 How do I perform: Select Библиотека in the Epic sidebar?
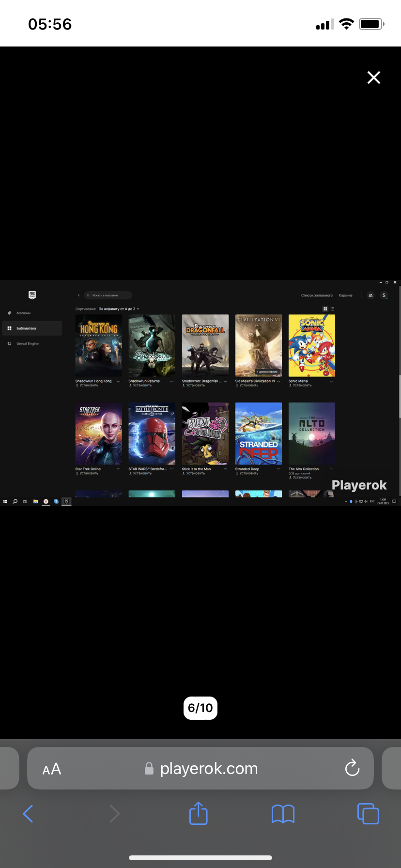click(32, 328)
